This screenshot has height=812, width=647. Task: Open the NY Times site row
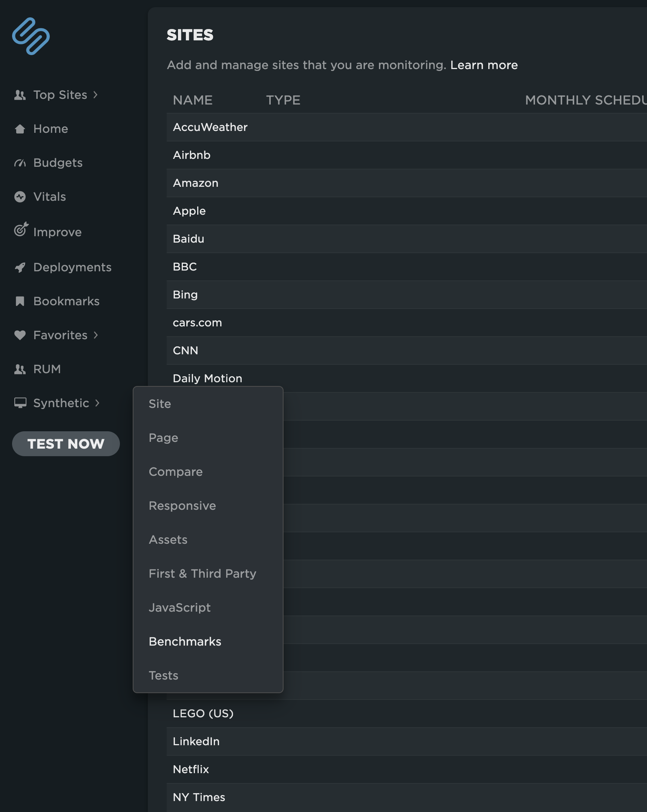(x=407, y=797)
